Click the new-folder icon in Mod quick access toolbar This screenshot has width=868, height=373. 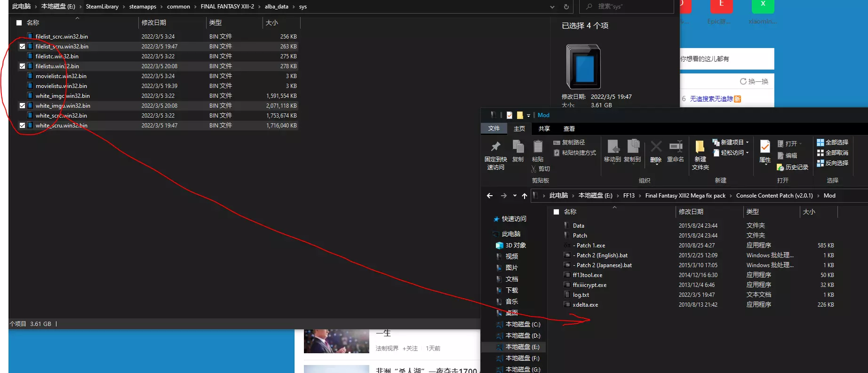coord(520,115)
